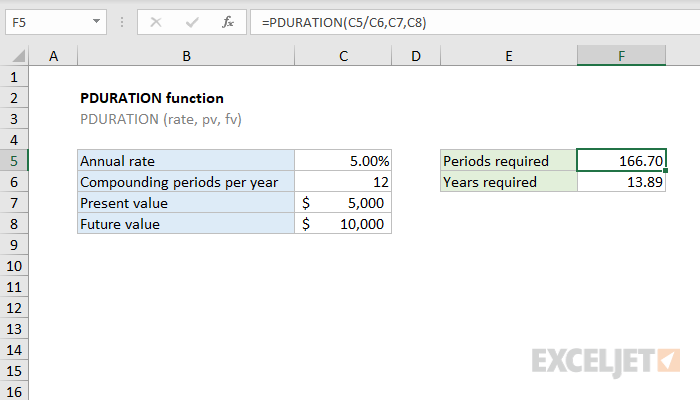
Task: Click the Enter checkmark formula bar icon
Action: [192, 22]
